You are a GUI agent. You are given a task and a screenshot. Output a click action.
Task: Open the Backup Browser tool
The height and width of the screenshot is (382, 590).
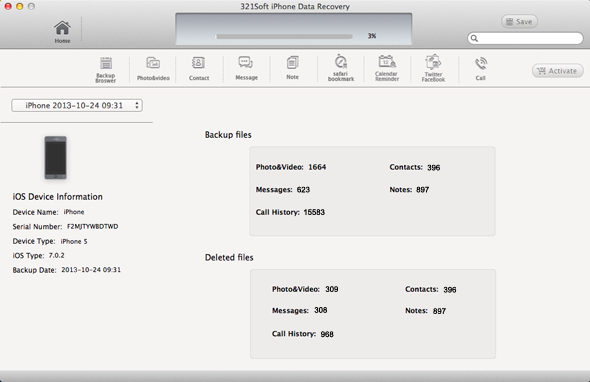tap(106, 69)
